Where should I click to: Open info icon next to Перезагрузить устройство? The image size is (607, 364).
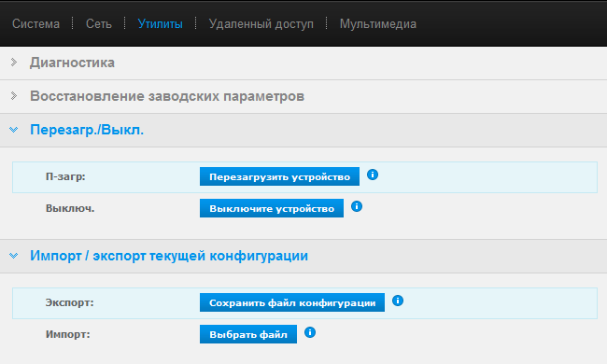(x=373, y=175)
